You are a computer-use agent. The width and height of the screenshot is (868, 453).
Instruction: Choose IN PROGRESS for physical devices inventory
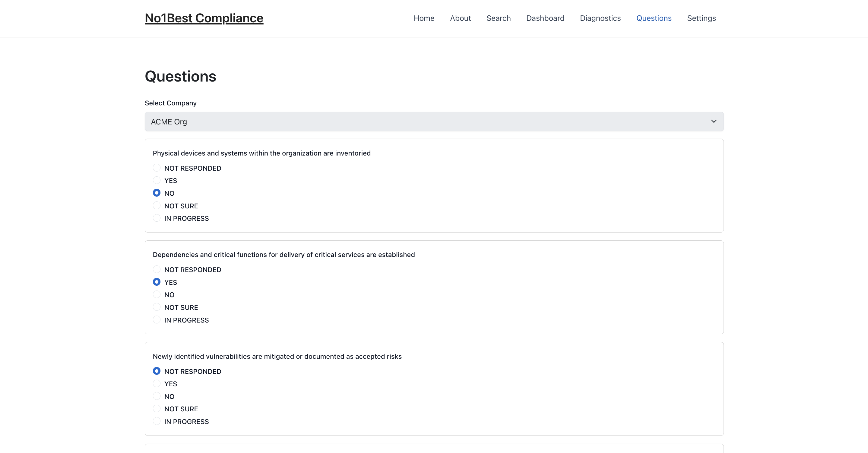tap(157, 218)
